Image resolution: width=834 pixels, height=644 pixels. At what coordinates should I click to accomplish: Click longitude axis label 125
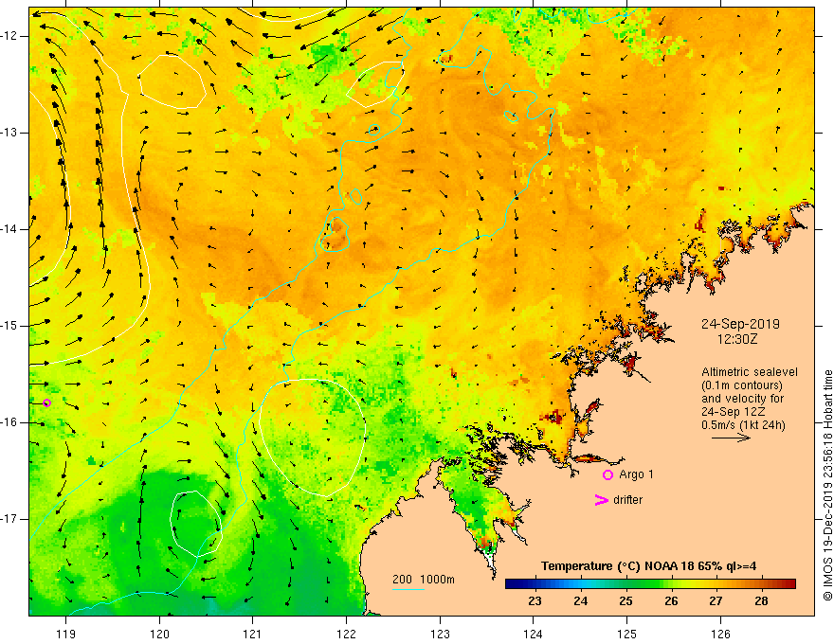627,634
